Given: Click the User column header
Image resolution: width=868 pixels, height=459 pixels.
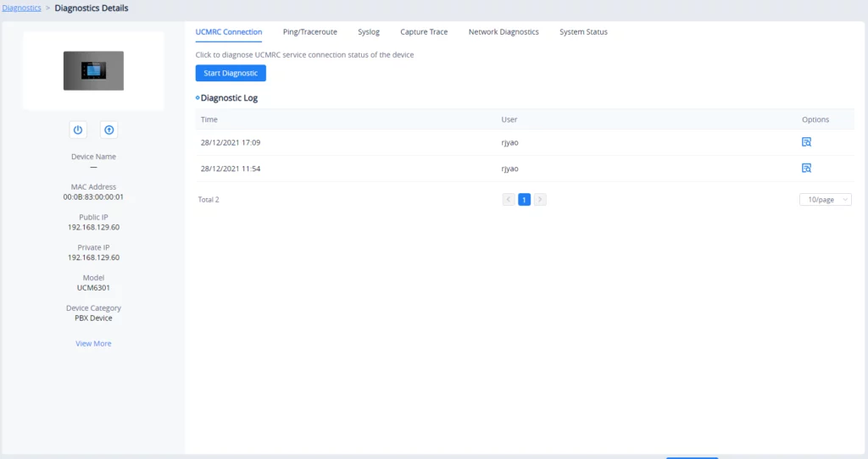Looking at the screenshot, I should [509, 119].
